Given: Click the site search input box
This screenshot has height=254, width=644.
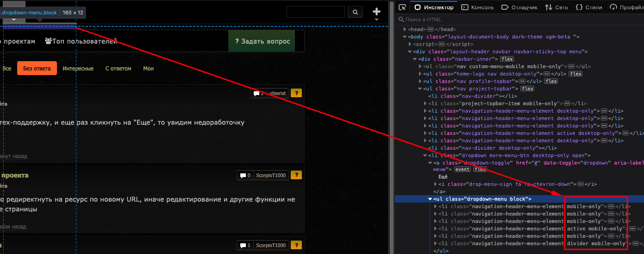Looking at the screenshot, I should click(316, 12).
